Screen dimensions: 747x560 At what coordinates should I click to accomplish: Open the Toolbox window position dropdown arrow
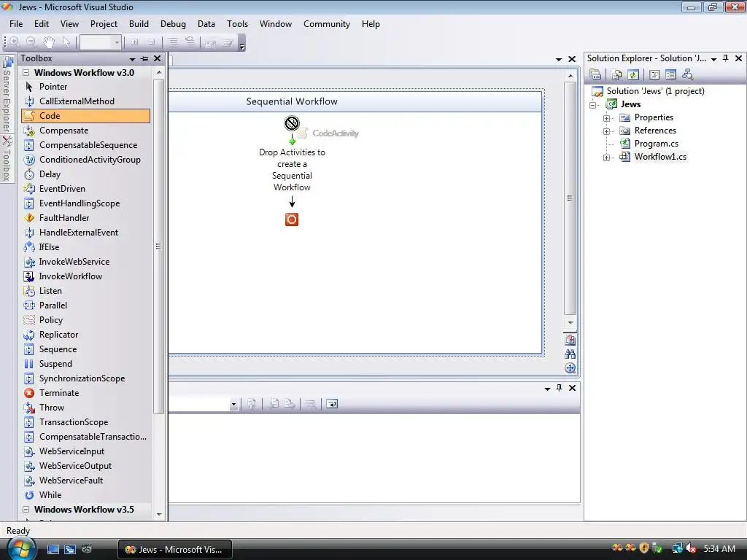[x=132, y=59]
